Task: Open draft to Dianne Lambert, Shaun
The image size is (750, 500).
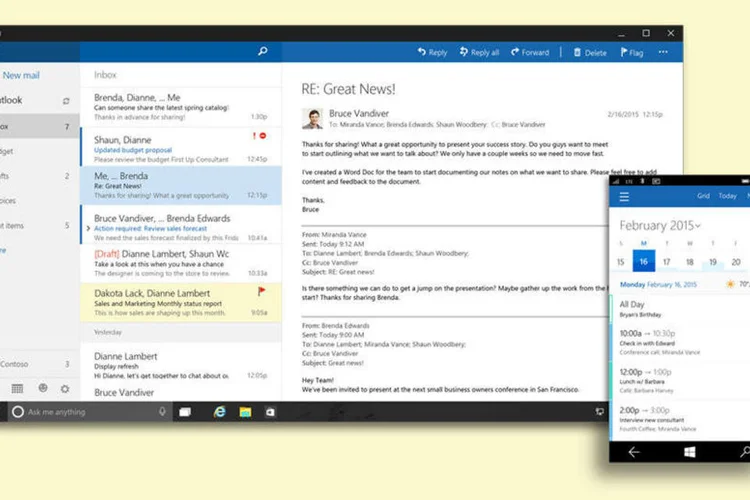Action: [181, 263]
